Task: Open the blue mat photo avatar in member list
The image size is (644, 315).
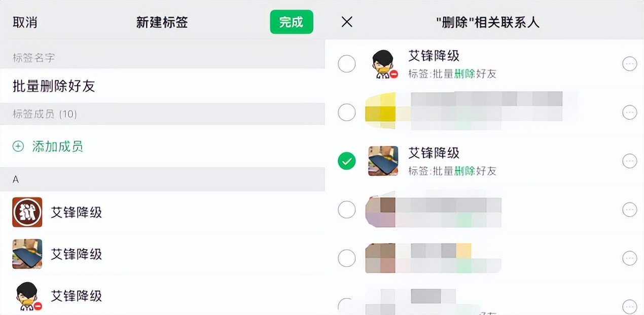Action: (x=27, y=254)
